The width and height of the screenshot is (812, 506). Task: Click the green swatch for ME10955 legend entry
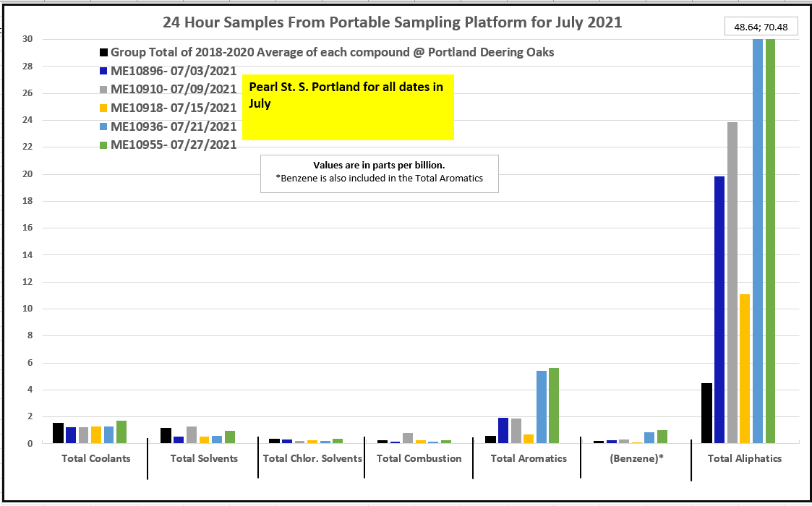(x=103, y=145)
